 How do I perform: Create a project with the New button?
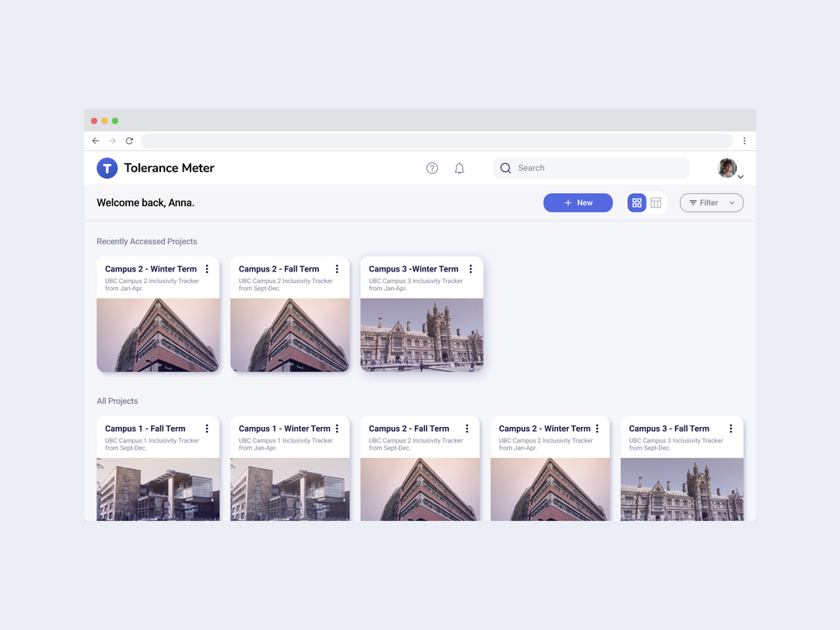[578, 202]
